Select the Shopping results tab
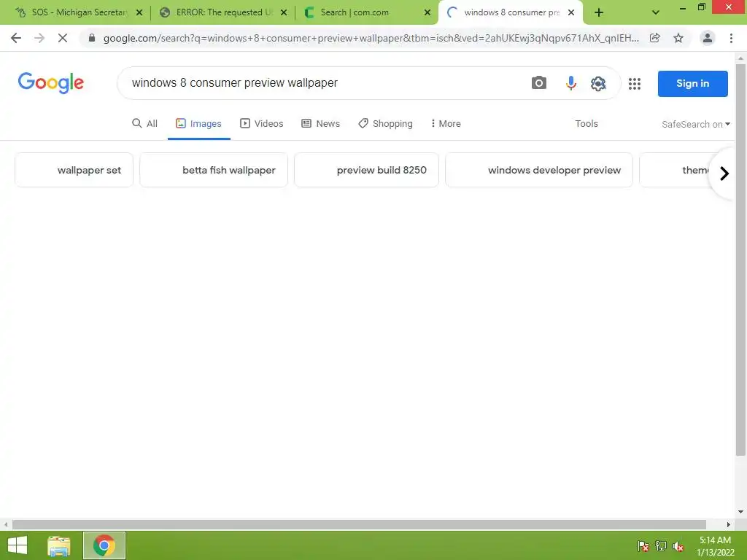 point(385,124)
